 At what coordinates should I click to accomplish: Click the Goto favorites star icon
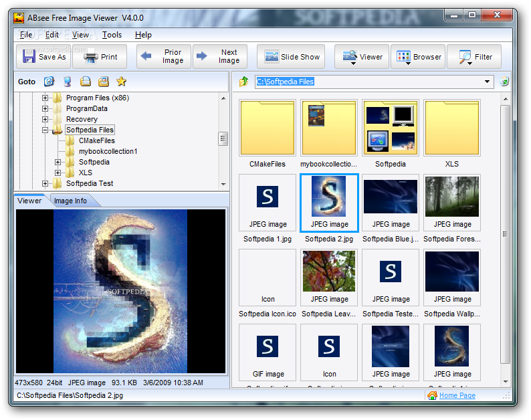tap(121, 82)
